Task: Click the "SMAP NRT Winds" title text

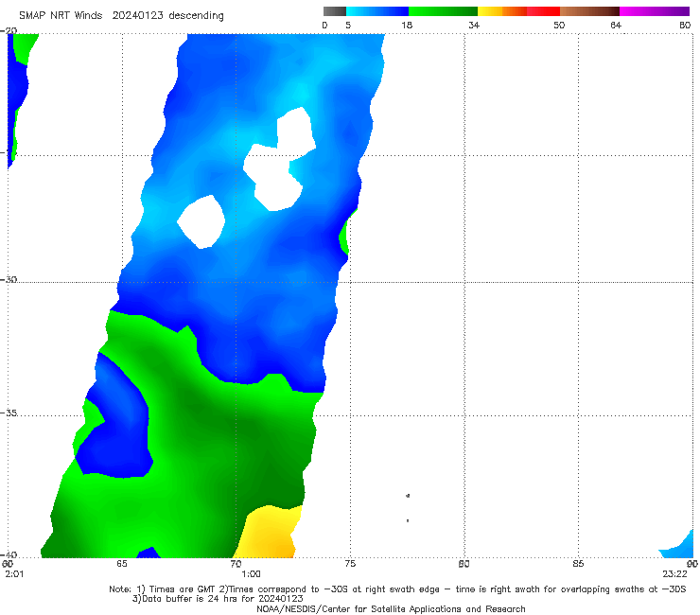Action: 61,16
